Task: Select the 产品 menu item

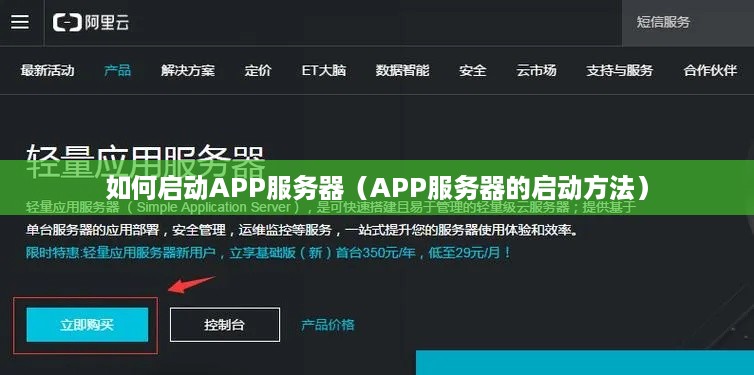Action: (x=117, y=71)
